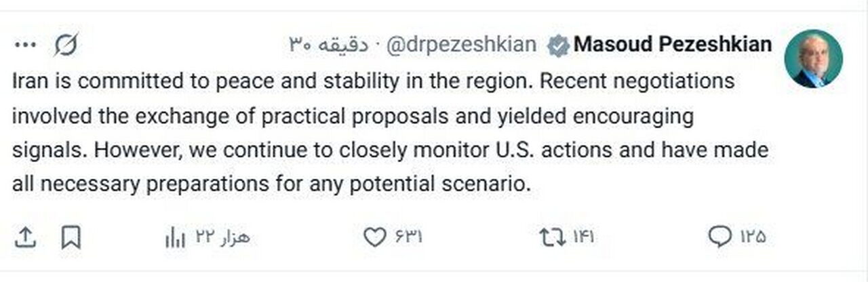Bookmark this tweet

71,237
